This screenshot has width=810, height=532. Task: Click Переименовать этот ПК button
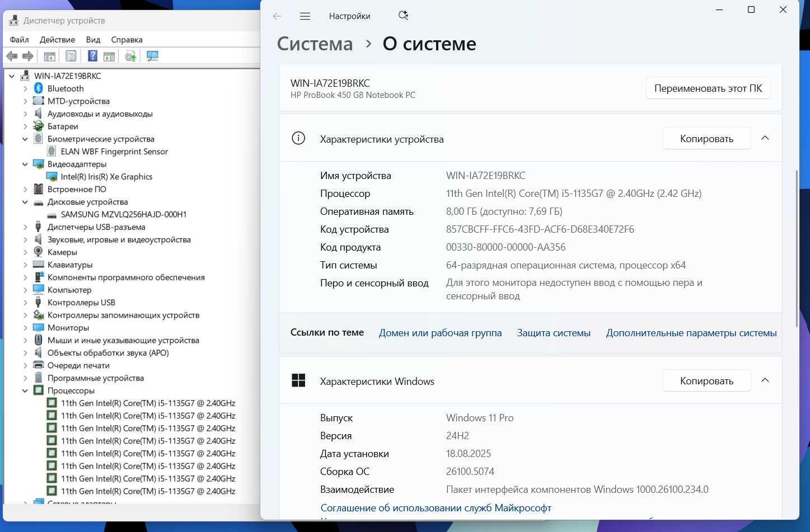click(708, 88)
